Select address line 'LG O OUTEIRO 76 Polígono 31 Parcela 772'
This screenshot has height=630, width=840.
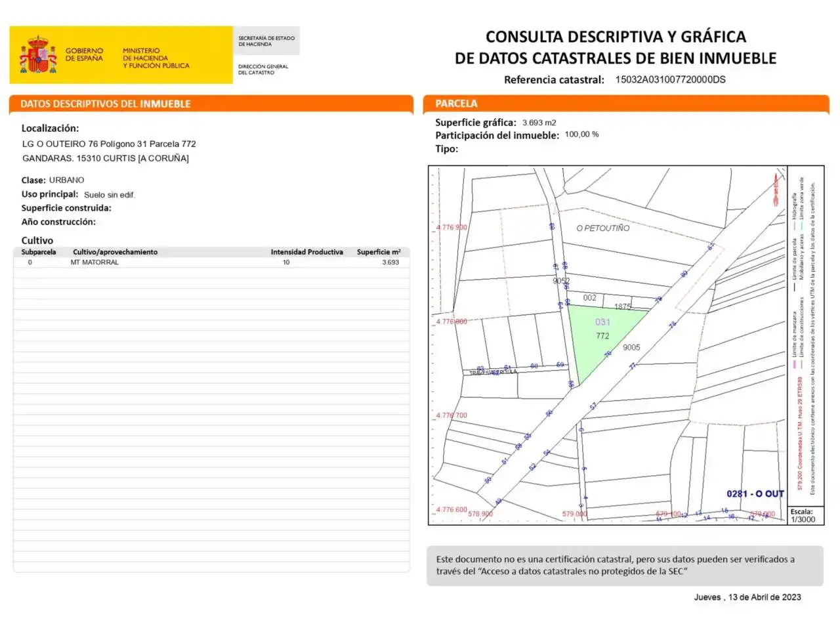109,144
